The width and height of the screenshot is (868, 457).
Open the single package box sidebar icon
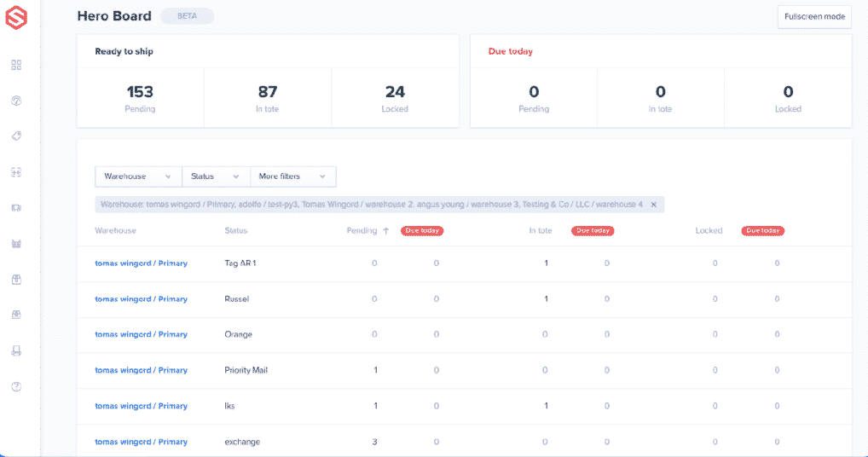coord(16,280)
